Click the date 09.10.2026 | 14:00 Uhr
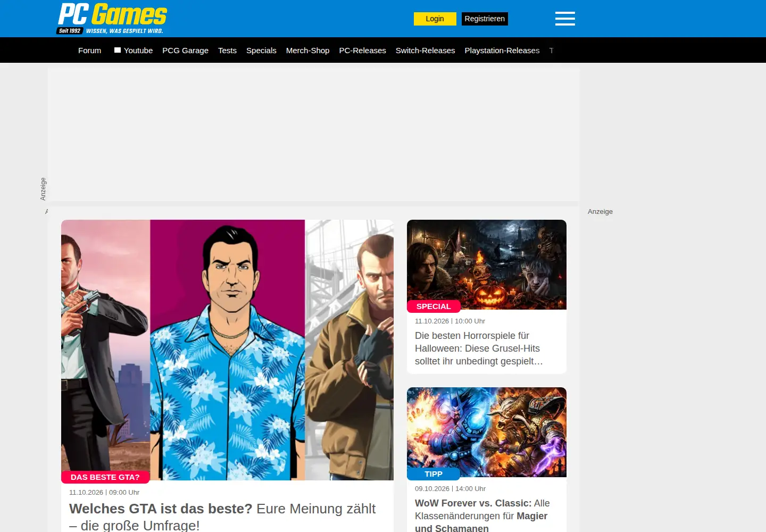Viewport: 766px width, 532px height. [450, 489]
